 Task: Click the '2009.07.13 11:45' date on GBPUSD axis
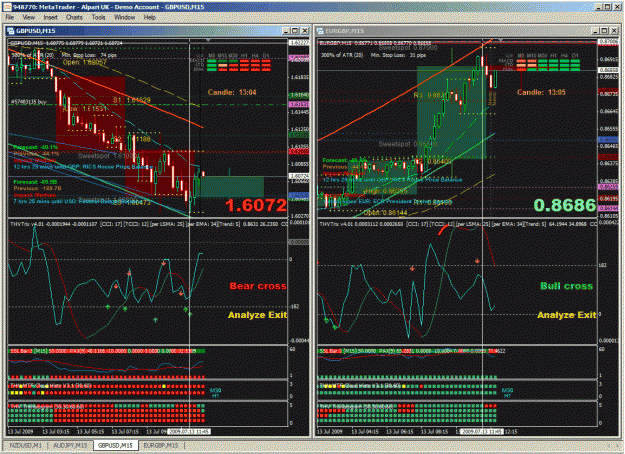click(189, 432)
